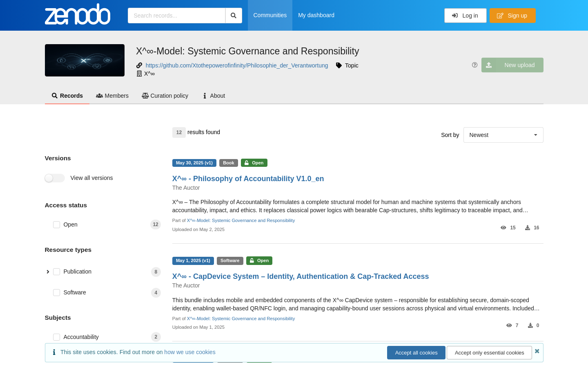Image resolution: width=588 pixels, height=368 pixels.
Task: Click the downloads icon for Philosophy record
Action: pyautogui.click(x=528, y=228)
